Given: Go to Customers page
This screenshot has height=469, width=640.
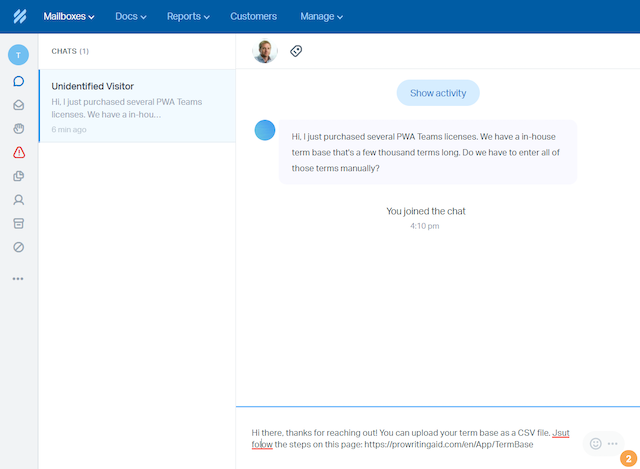Looking at the screenshot, I should click(253, 16).
